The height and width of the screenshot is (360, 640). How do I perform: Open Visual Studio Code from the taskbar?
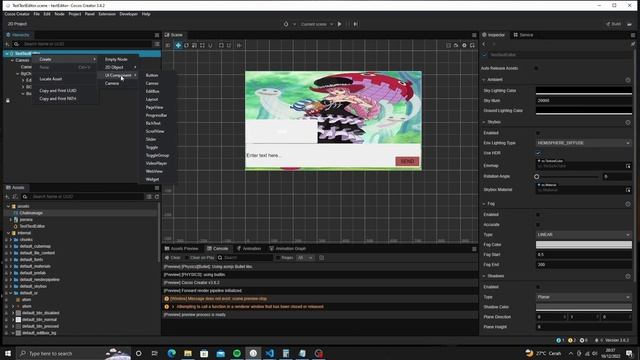click(x=269, y=353)
